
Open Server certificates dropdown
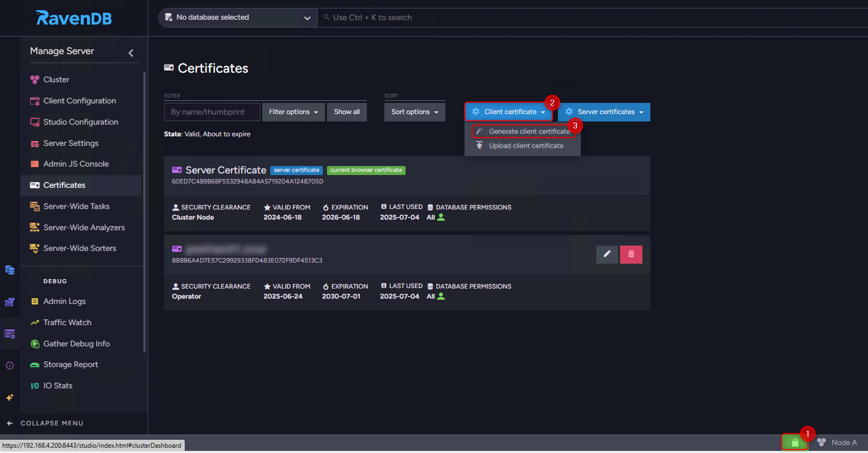(604, 112)
